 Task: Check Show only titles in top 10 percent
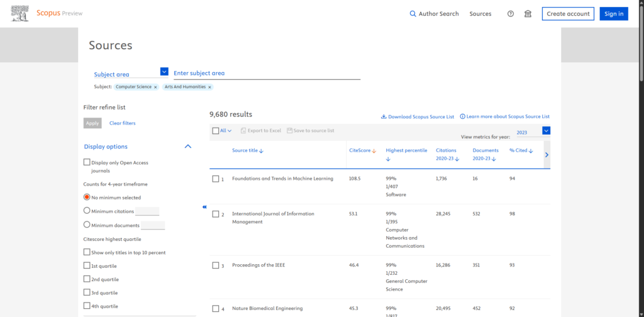(x=87, y=252)
